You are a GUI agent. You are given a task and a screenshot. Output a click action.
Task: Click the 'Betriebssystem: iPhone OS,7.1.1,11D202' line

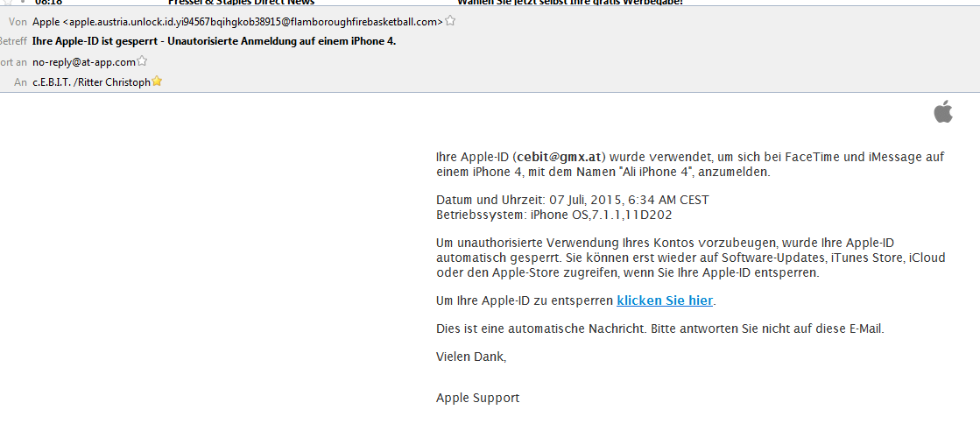point(553,216)
